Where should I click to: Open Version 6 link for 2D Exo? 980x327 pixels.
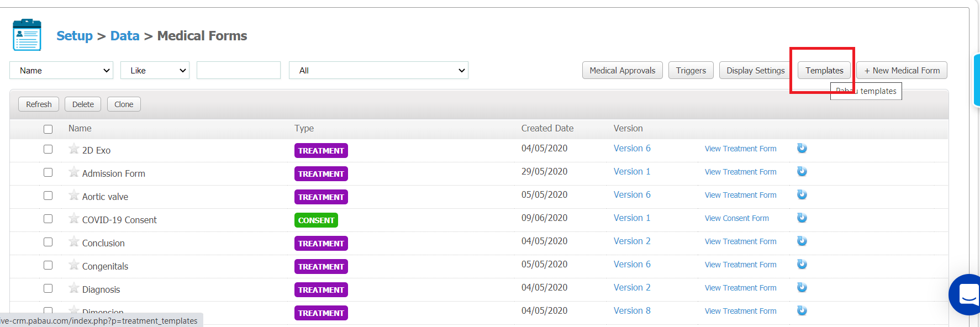pyautogui.click(x=632, y=148)
